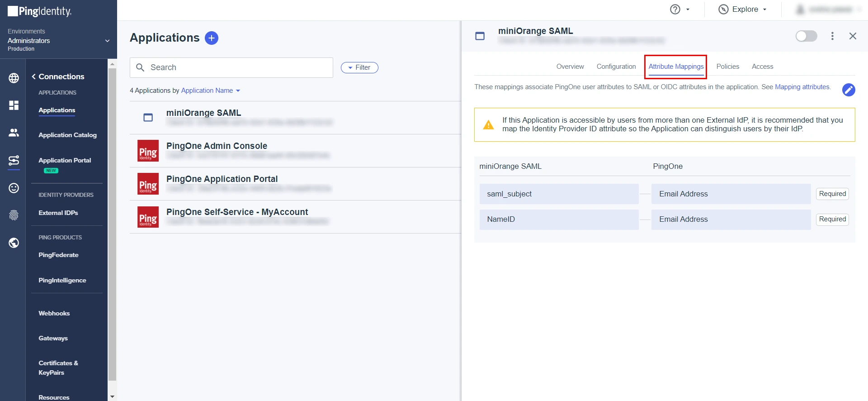Select the Connections sidebar icon
Image resolution: width=868 pixels, height=401 pixels.
coord(14,160)
